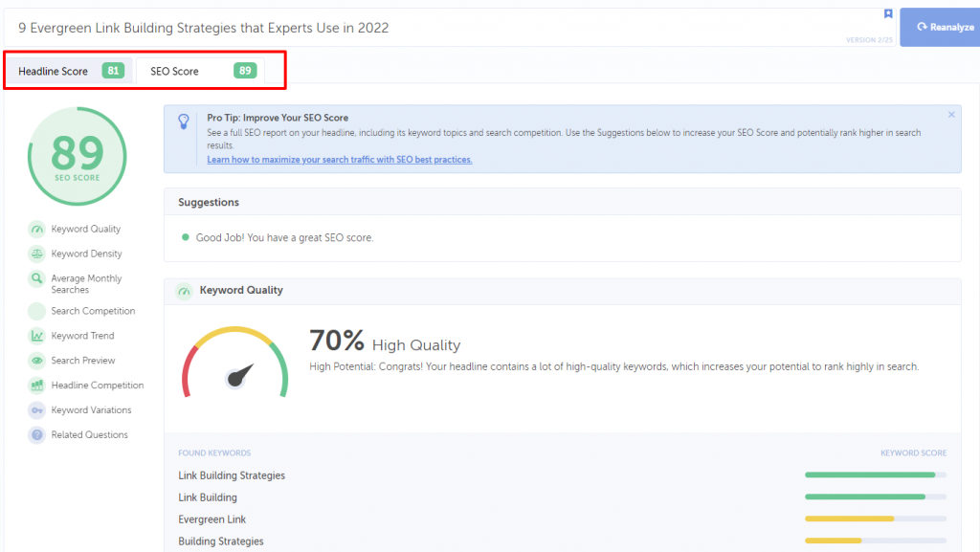Click the Link Building Strategies score bar
The width and height of the screenshot is (980, 552).
876,475
